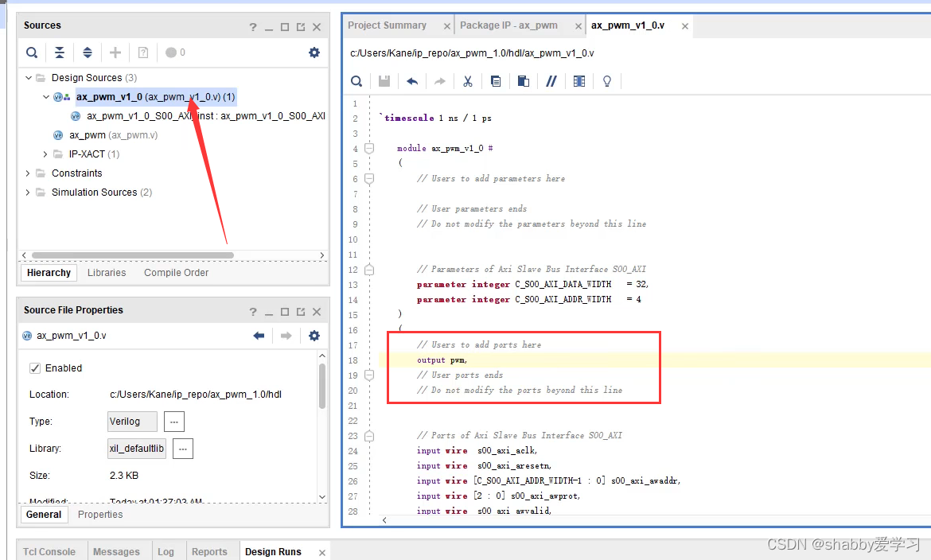The width and height of the screenshot is (931, 560).
Task: Fold comment block at line 12
Action: tap(369, 270)
